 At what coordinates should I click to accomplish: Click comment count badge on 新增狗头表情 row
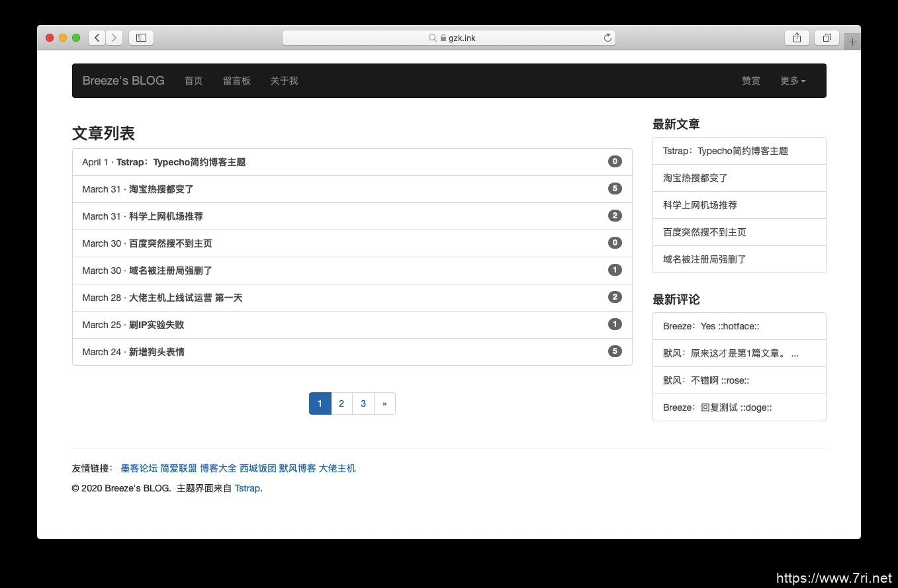click(615, 351)
